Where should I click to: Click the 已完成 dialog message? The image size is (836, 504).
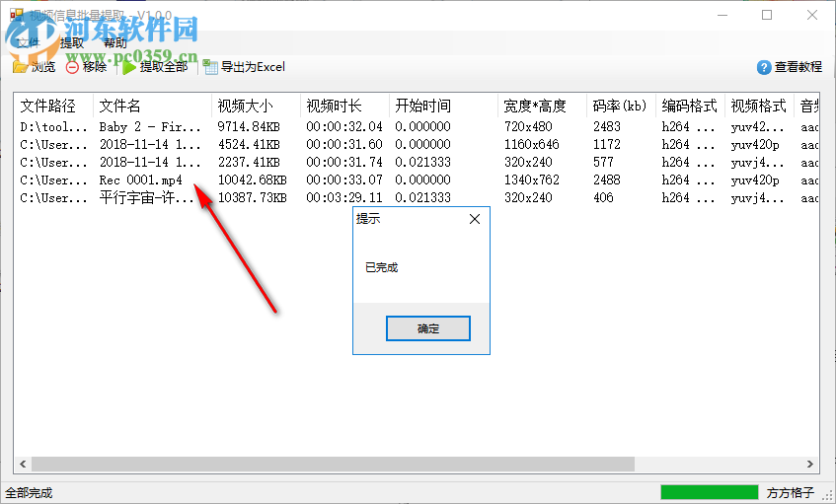(381, 267)
